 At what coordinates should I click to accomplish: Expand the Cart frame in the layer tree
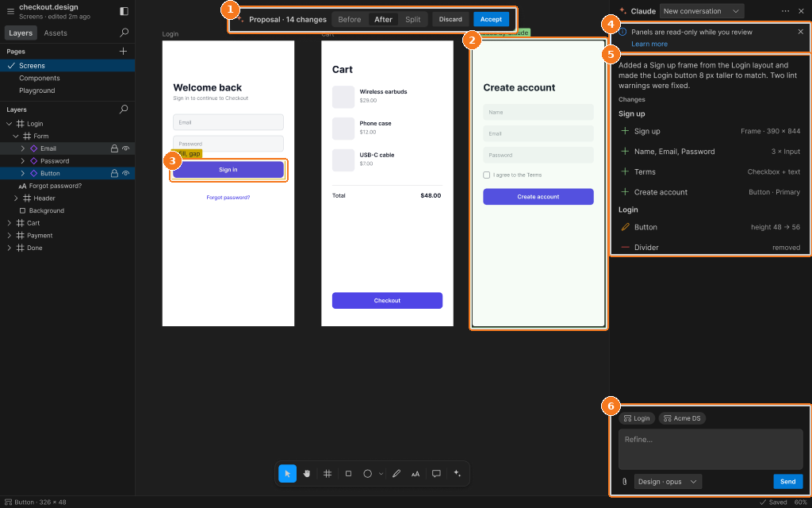[10, 223]
